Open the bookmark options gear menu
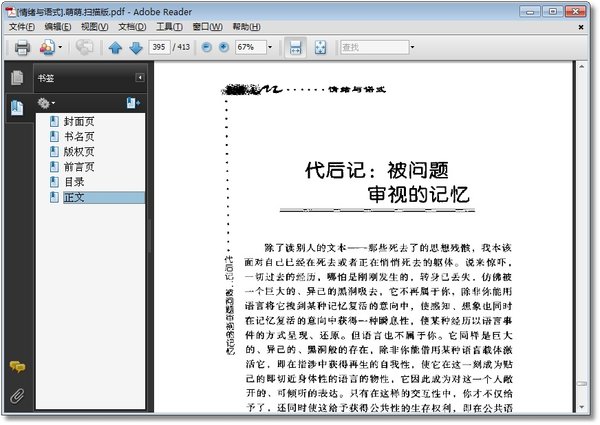The width and height of the screenshot is (600, 425). coord(46,103)
